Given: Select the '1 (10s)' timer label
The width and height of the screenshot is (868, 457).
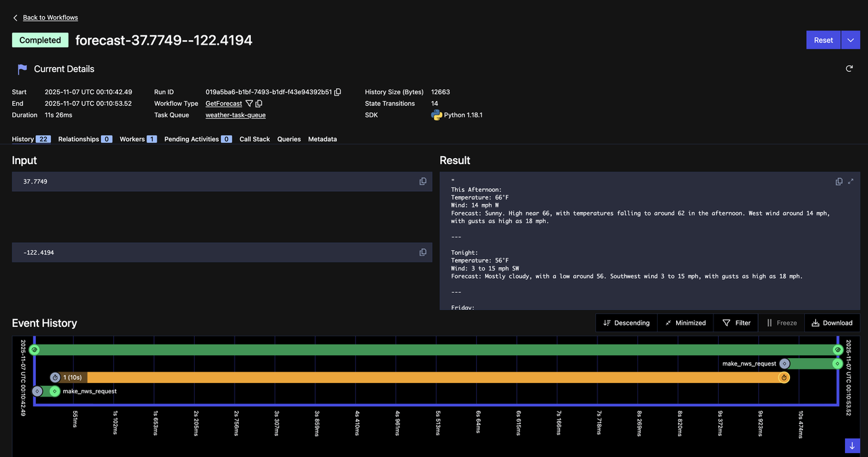Looking at the screenshot, I should click(x=73, y=378).
